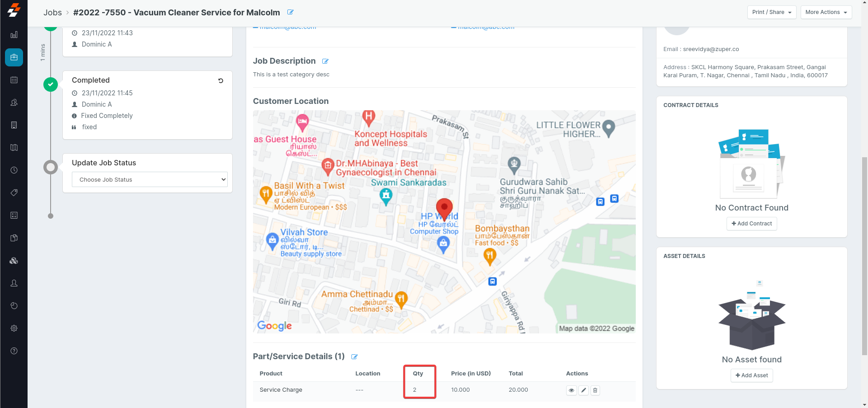Screen dimensions: 868x408
Task: Edit the job title with pencil icon
Action: tap(290, 12)
